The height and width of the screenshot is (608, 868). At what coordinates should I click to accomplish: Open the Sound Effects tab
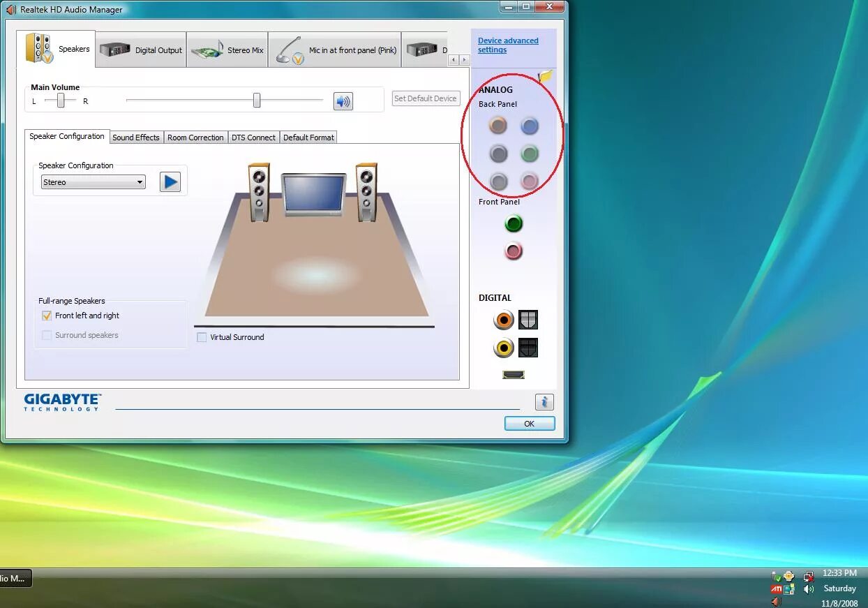(136, 138)
